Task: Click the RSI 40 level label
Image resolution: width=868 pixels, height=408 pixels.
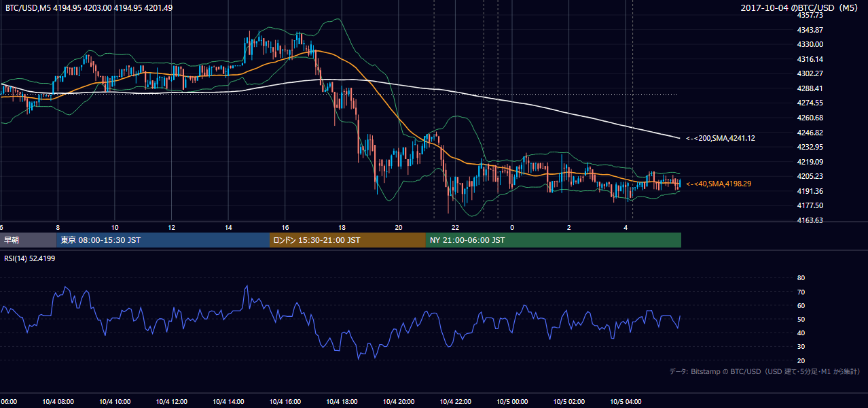Action: (801, 333)
